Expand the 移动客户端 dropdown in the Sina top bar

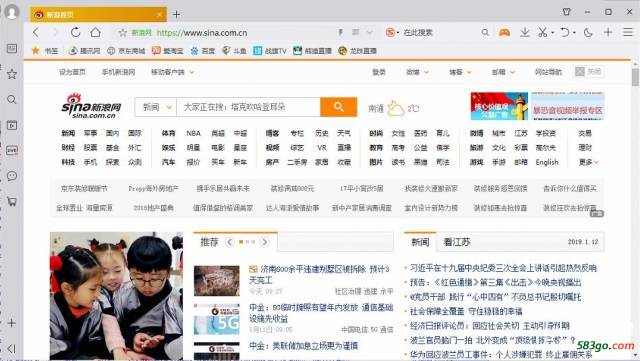click(191, 72)
